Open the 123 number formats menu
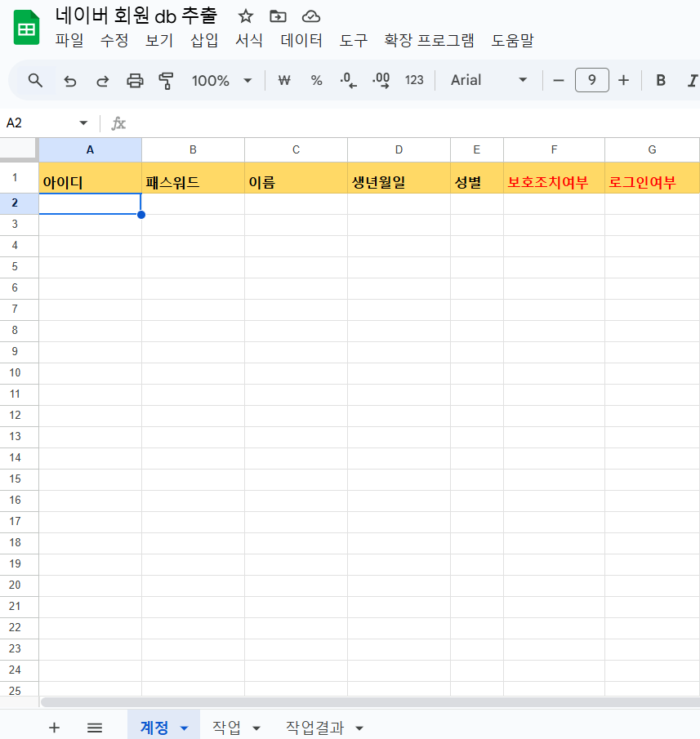The height and width of the screenshot is (739, 700). coord(414,80)
